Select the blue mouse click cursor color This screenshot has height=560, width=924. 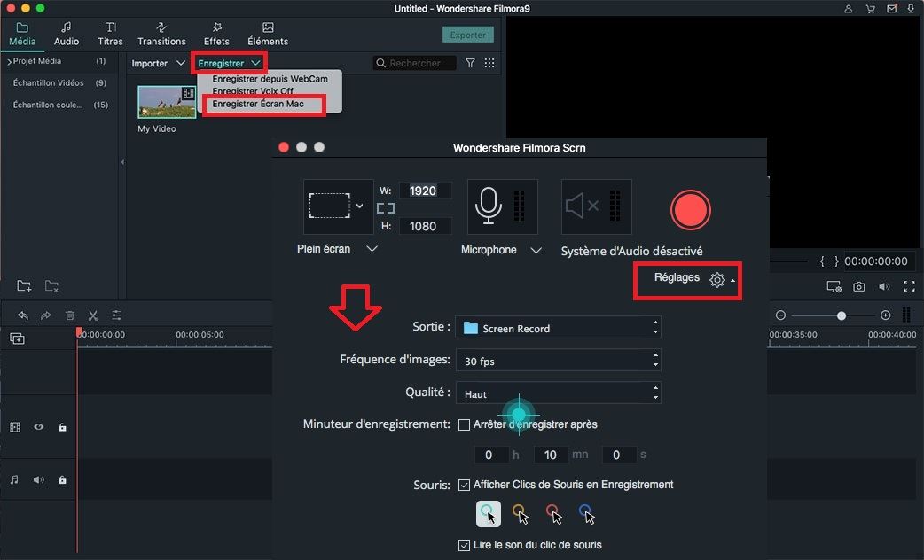(x=587, y=513)
